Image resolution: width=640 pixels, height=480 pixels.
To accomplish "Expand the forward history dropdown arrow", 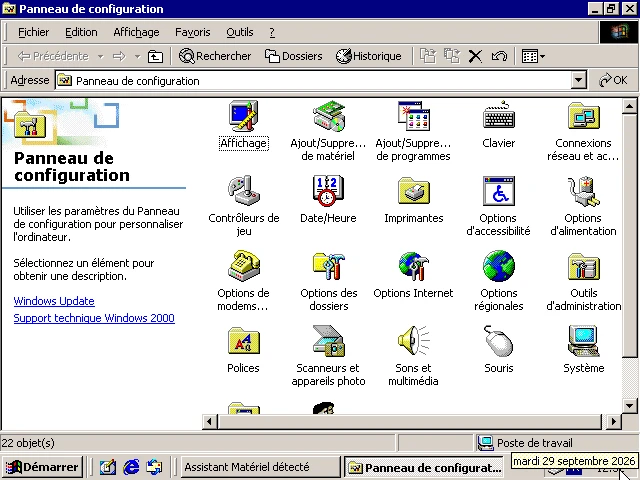I will click(x=138, y=56).
